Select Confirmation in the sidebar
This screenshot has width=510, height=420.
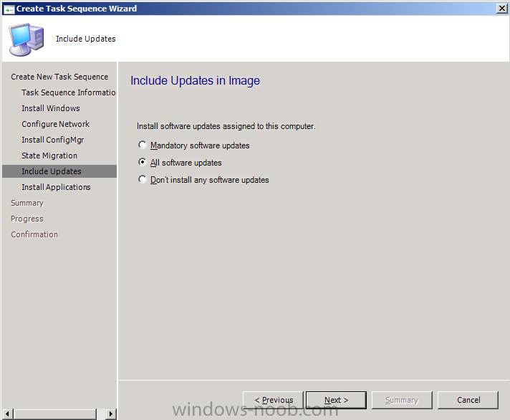click(34, 234)
